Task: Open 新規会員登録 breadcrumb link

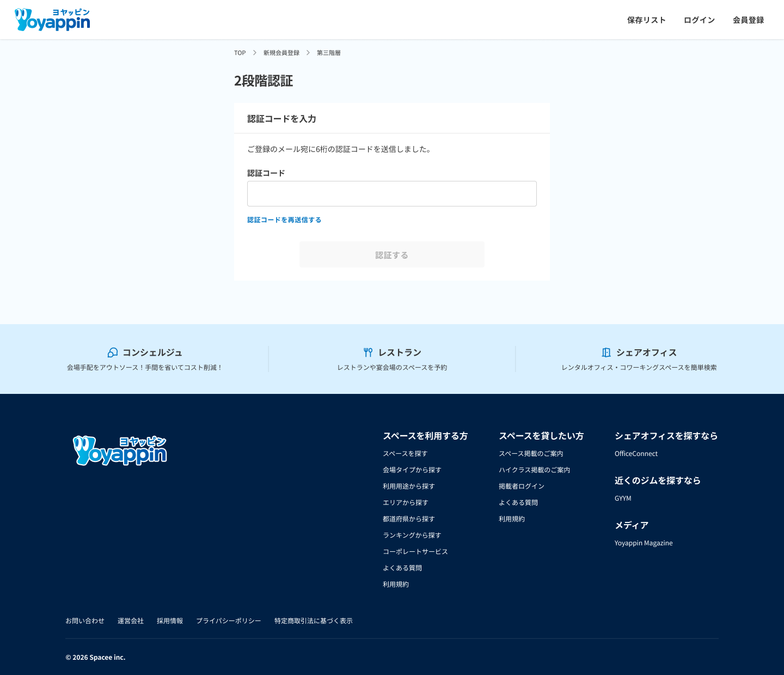Action: coord(280,52)
